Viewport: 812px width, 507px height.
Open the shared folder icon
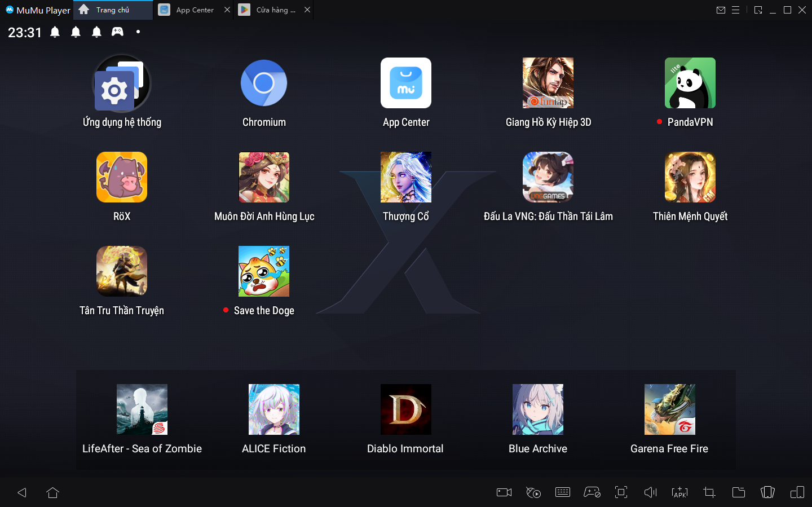(738, 492)
